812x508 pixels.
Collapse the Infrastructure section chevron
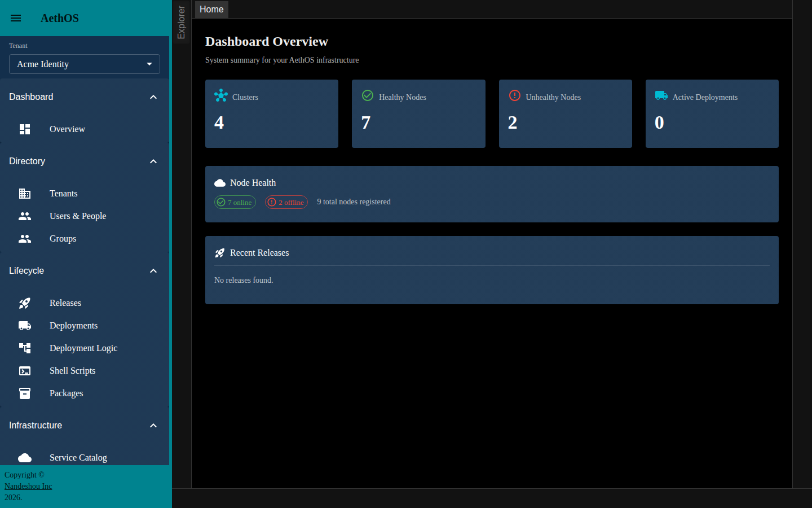click(x=153, y=426)
